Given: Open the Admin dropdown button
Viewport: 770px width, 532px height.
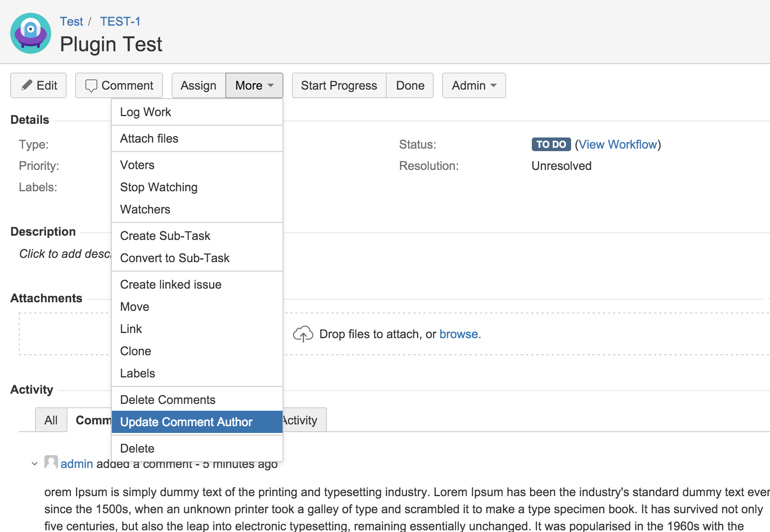Looking at the screenshot, I should point(474,85).
